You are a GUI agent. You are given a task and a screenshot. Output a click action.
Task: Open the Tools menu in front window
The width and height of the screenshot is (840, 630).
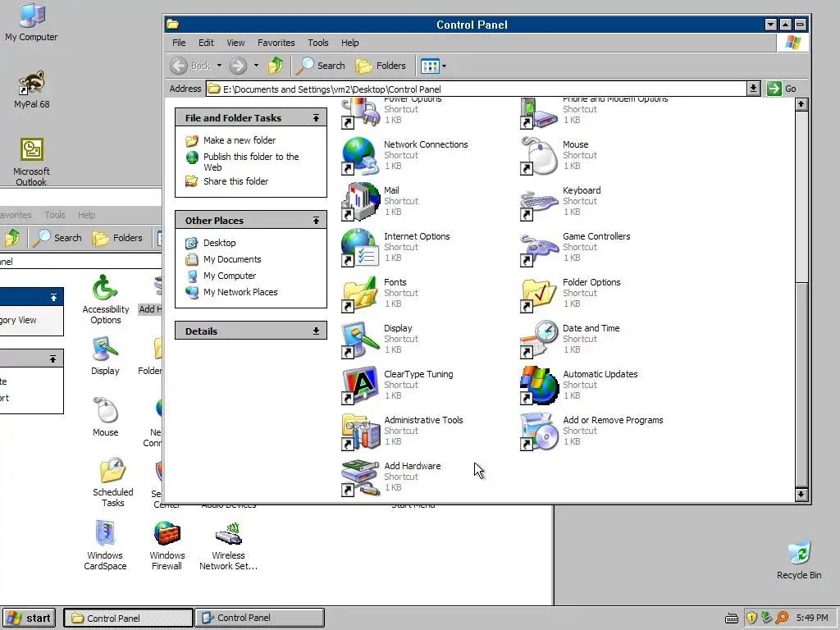318,43
